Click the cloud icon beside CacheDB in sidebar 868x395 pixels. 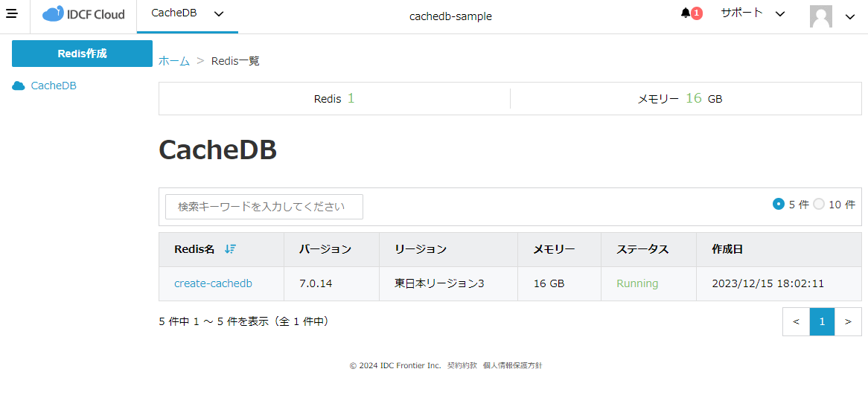tap(19, 86)
